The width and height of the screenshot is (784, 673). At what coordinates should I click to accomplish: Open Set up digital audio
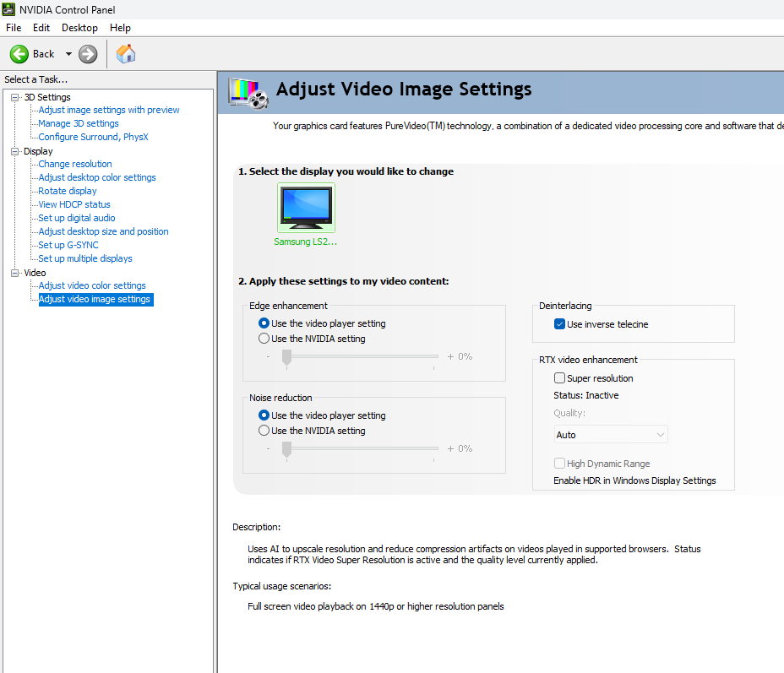[77, 218]
